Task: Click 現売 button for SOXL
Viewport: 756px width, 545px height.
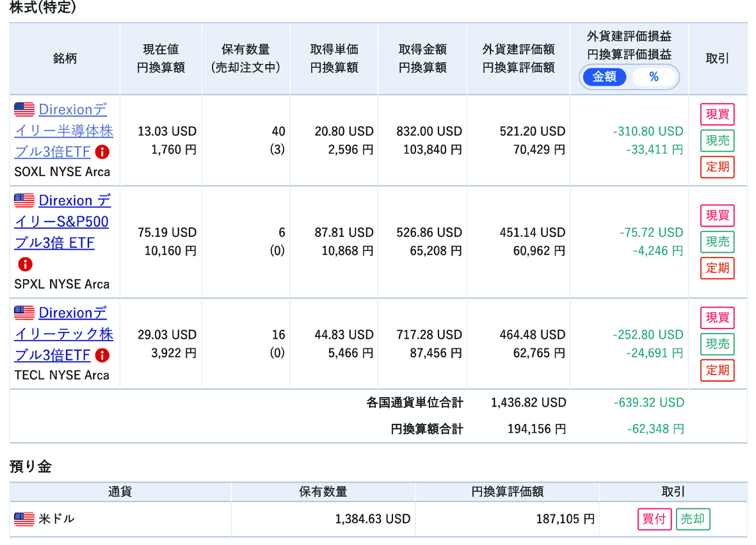Action: 718,141
